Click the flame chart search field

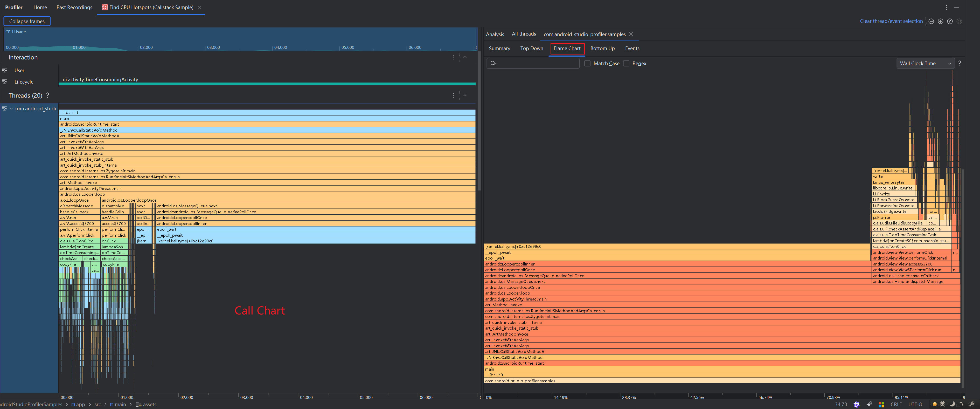[x=536, y=64]
